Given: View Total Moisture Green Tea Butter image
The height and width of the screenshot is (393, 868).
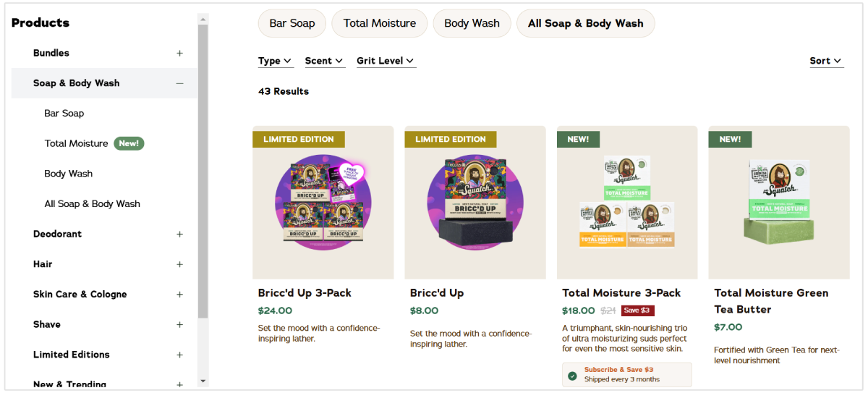Looking at the screenshot, I should point(778,203).
